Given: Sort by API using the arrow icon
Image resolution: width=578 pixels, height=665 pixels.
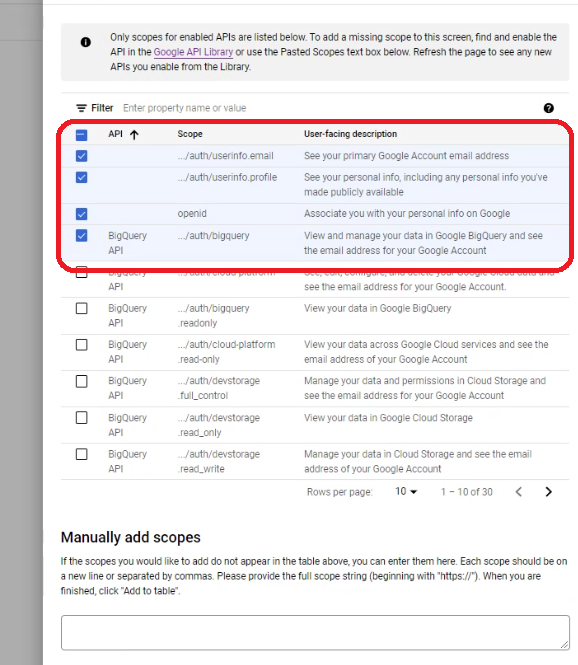Looking at the screenshot, I should click(x=134, y=135).
